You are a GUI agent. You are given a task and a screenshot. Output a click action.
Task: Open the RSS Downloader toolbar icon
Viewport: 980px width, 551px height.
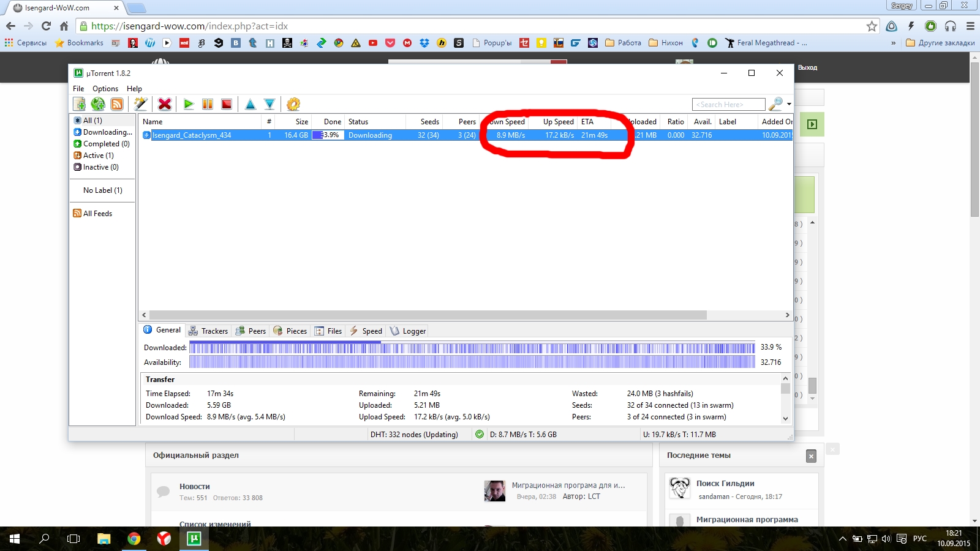coord(117,104)
